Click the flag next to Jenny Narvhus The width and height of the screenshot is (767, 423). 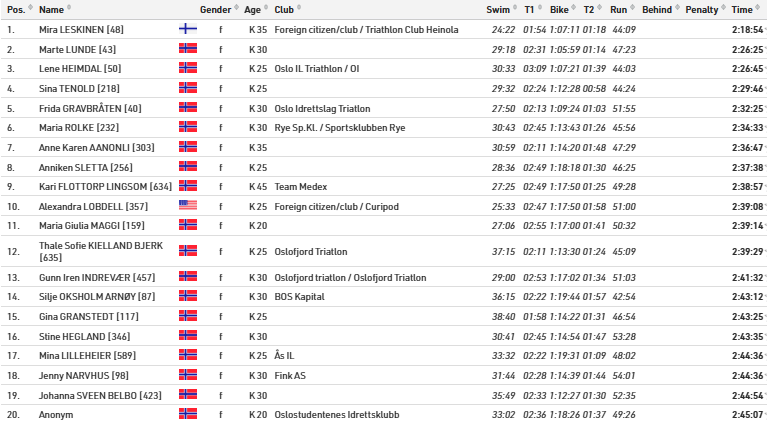pyautogui.click(x=187, y=375)
